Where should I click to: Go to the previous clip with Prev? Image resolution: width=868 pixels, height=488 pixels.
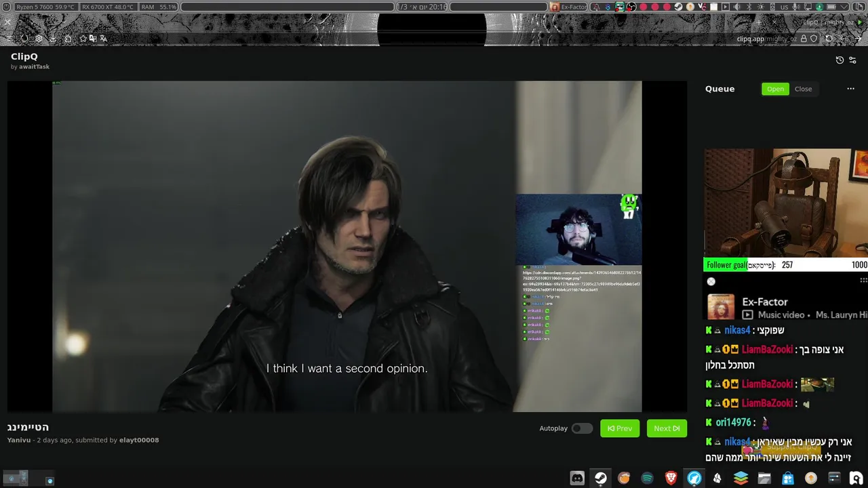[620, 428]
